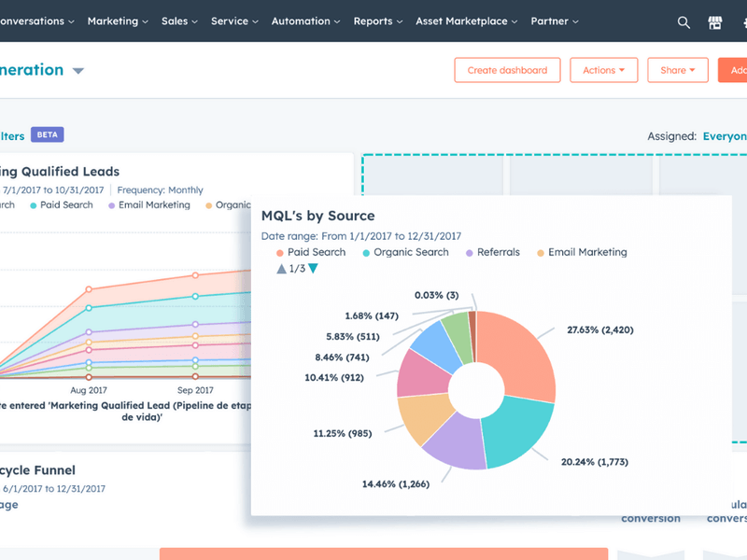Image resolution: width=747 pixels, height=560 pixels.
Task: Click the Everyone assigned filter link
Action: pos(725,136)
